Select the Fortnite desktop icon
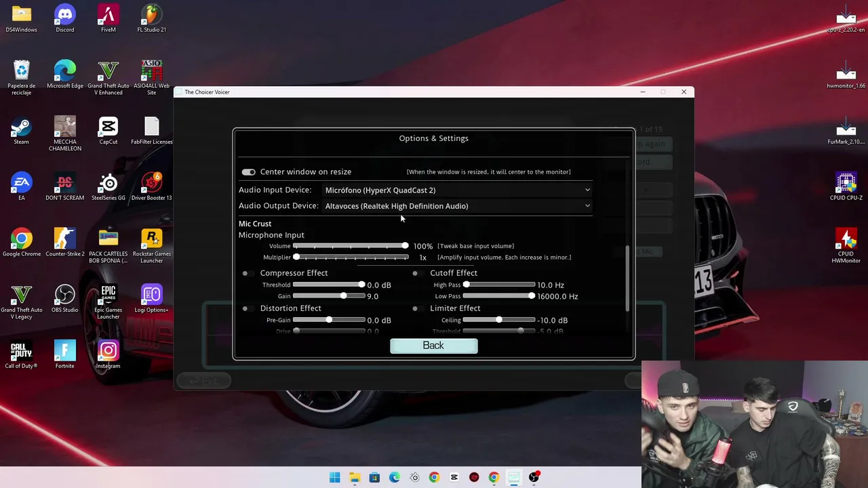 65,355
